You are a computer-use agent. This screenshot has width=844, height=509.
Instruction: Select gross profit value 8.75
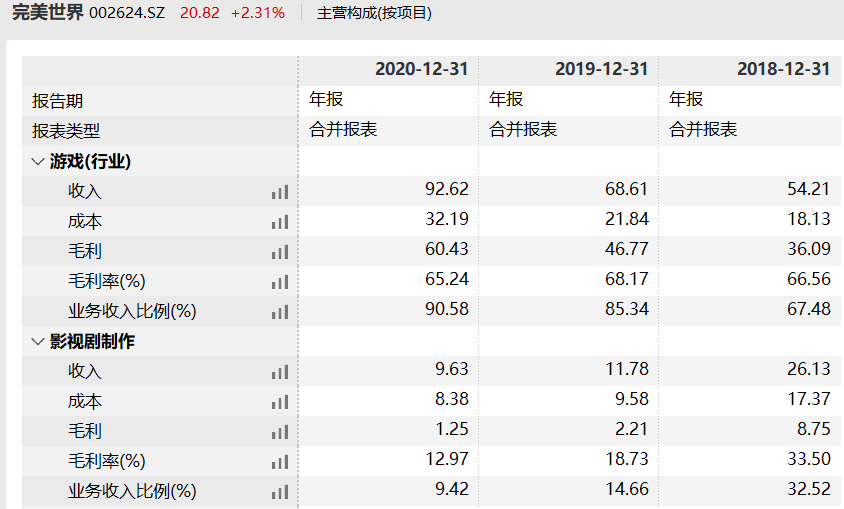(x=814, y=429)
